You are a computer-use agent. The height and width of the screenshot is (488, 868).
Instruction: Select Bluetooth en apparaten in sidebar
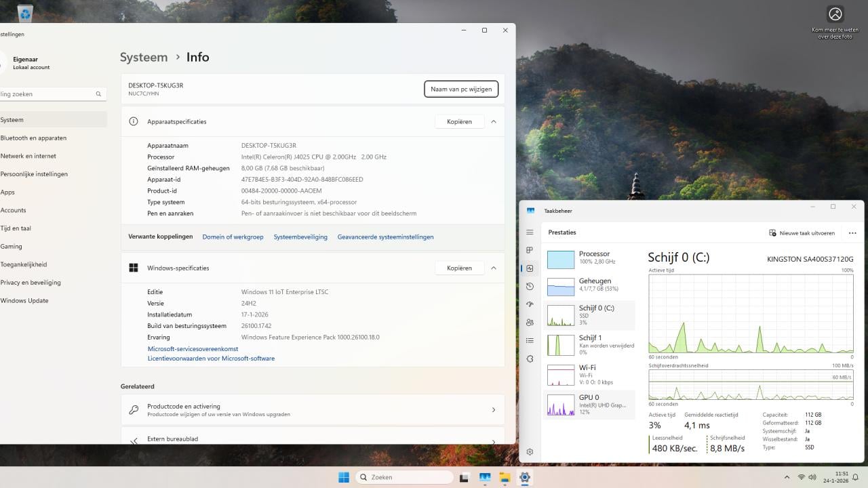[x=33, y=138]
